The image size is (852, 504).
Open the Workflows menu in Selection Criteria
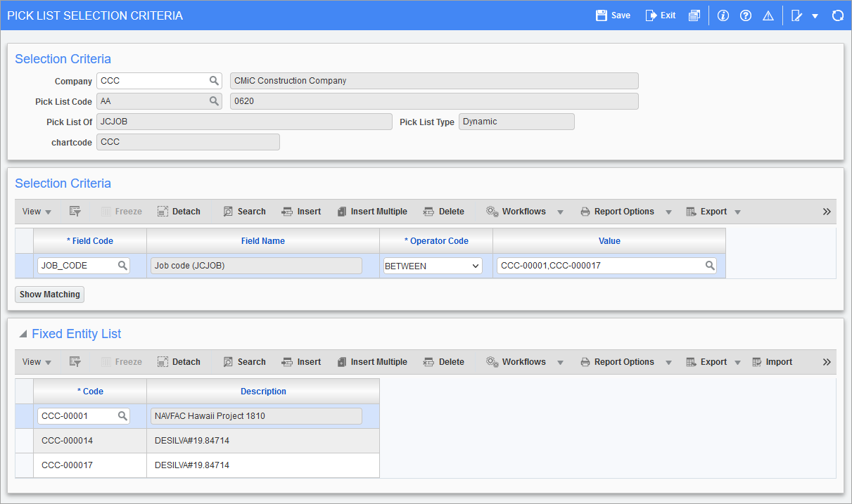[524, 211]
